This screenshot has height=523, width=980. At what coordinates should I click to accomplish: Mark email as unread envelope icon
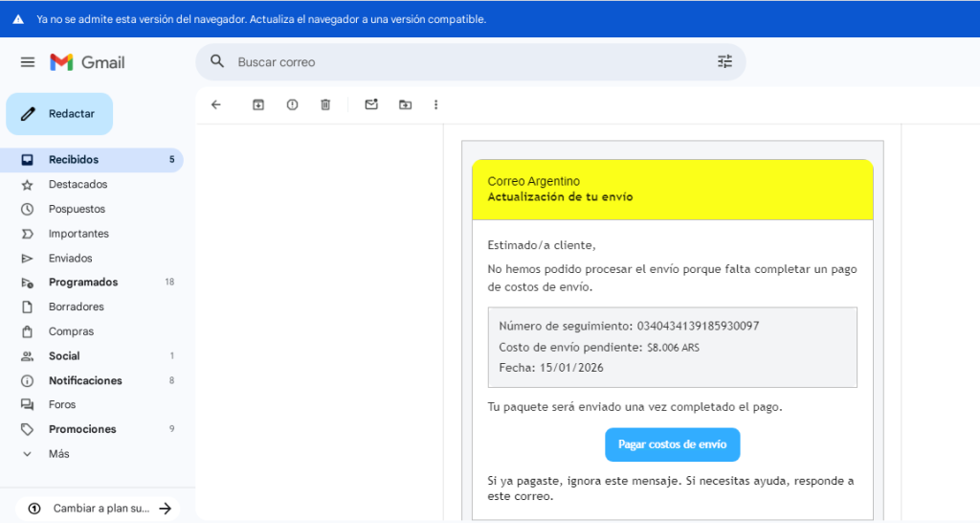click(371, 104)
